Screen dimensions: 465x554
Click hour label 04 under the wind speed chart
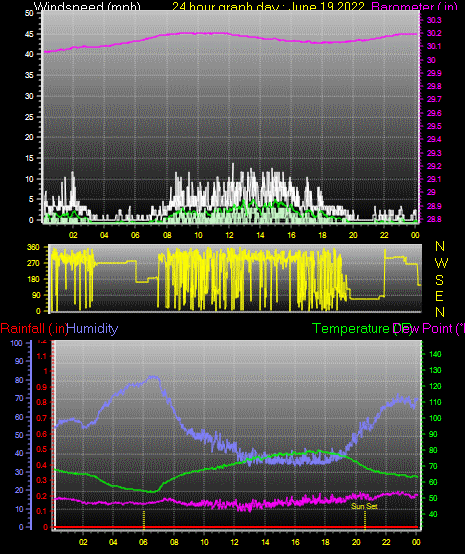104,235
